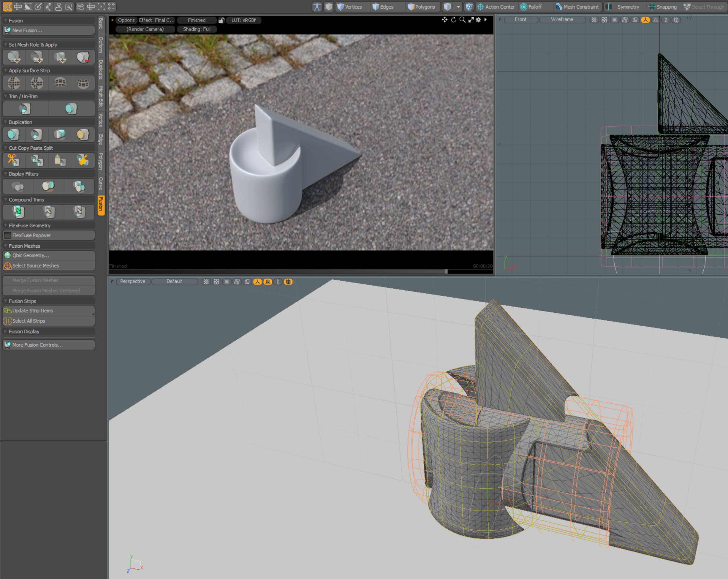
Task: Click the scissors Cut icon in Cut Copy Paste Split
Action: pos(13,160)
